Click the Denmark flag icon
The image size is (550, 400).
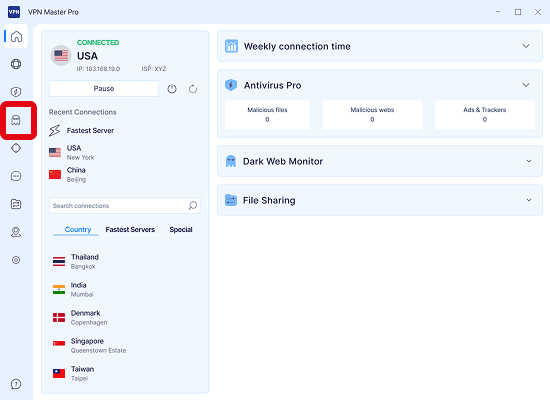59,318
